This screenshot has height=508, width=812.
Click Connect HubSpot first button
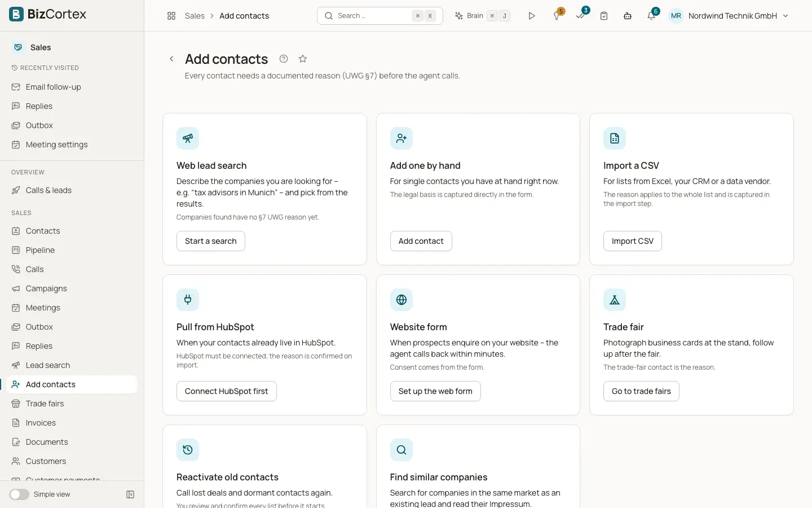coord(227,391)
